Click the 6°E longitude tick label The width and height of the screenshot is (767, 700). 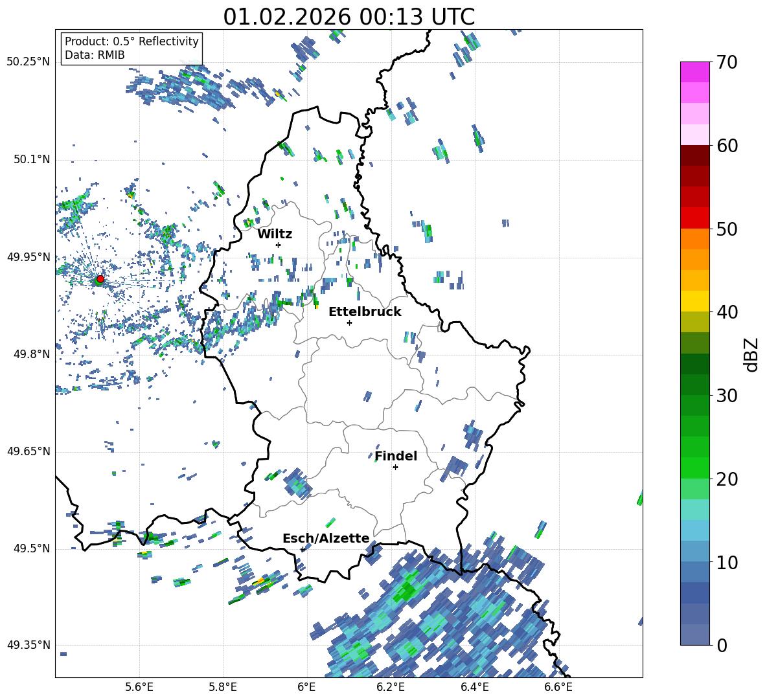click(307, 686)
